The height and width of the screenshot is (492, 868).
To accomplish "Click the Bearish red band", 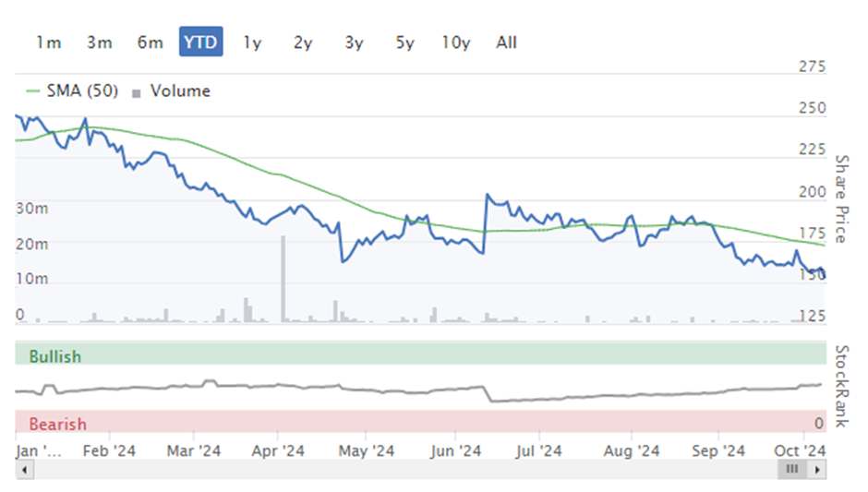I will (421, 421).
